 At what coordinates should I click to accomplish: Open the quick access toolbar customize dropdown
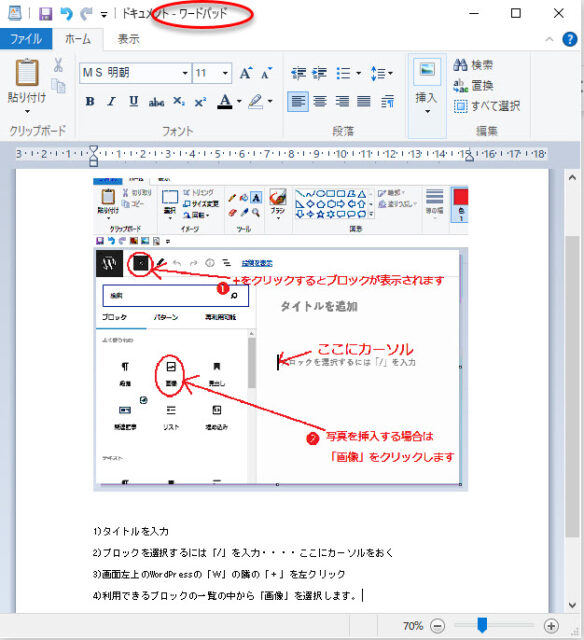tap(104, 15)
